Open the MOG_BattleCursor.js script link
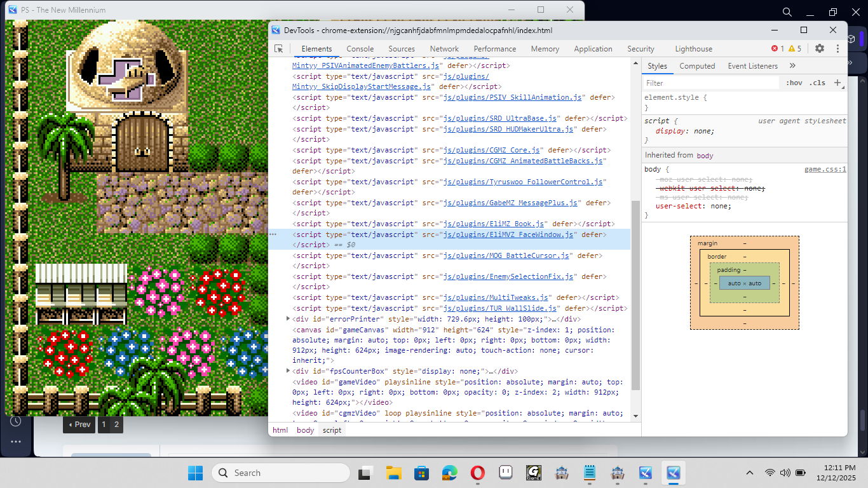Viewport: 868px width, 488px height. click(506, 255)
